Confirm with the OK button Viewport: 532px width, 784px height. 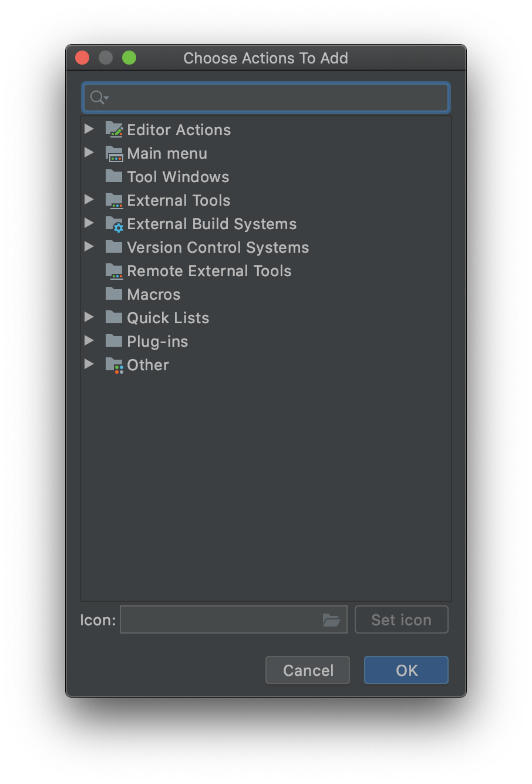pos(406,670)
